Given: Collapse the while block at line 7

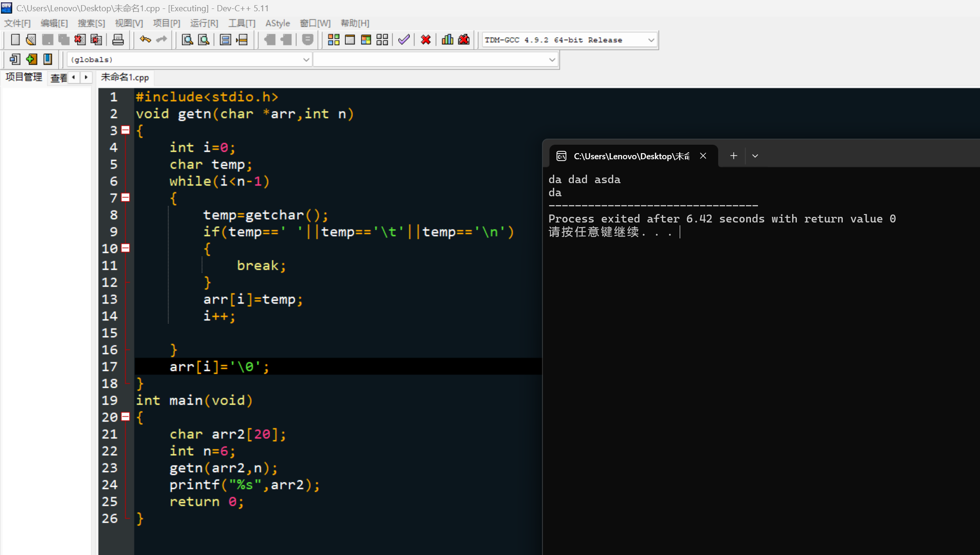Looking at the screenshot, I should pyautogui.click(x=126, y=198).
